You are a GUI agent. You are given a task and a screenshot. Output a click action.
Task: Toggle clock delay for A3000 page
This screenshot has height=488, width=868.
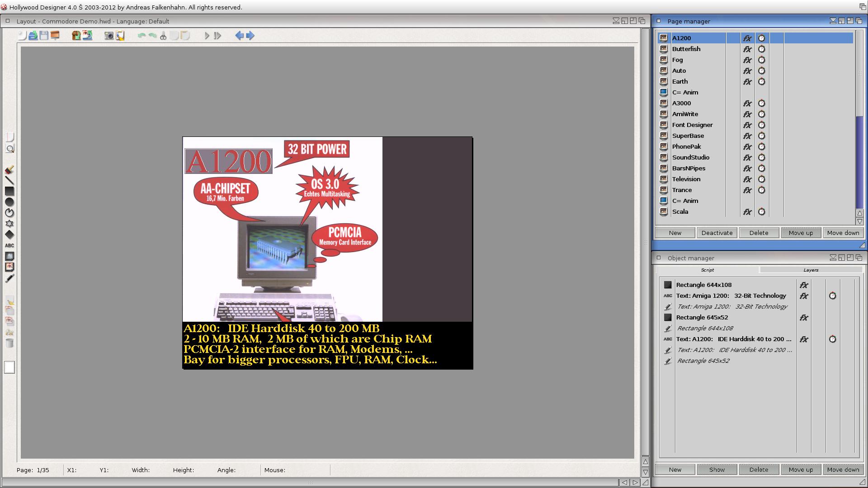click(762, 103)
